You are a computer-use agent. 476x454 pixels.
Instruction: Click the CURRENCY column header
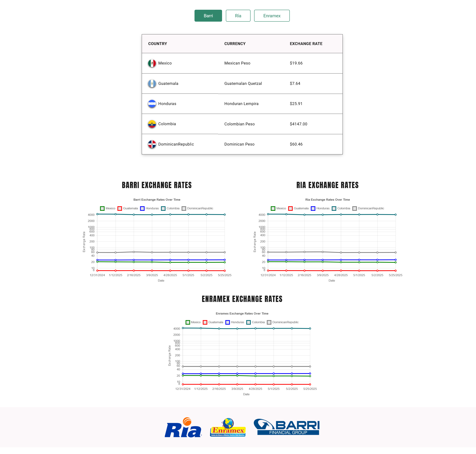click(x=235, y=44)
